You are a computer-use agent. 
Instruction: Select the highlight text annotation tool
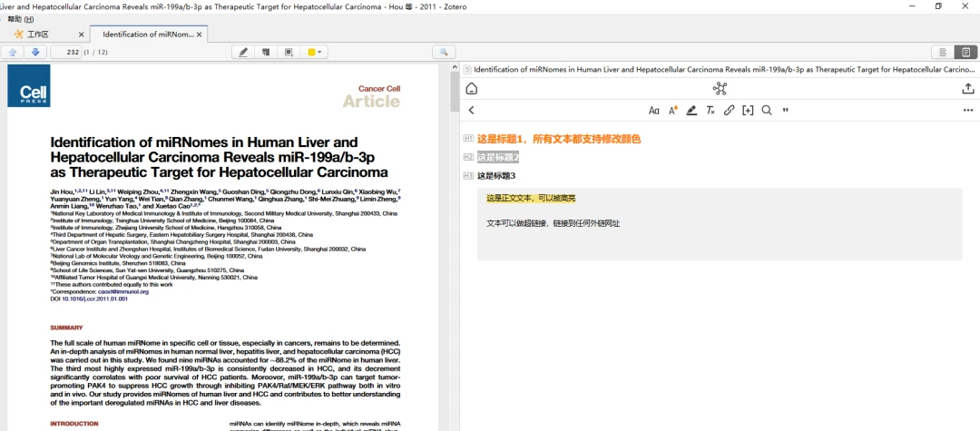pos(243,52)
